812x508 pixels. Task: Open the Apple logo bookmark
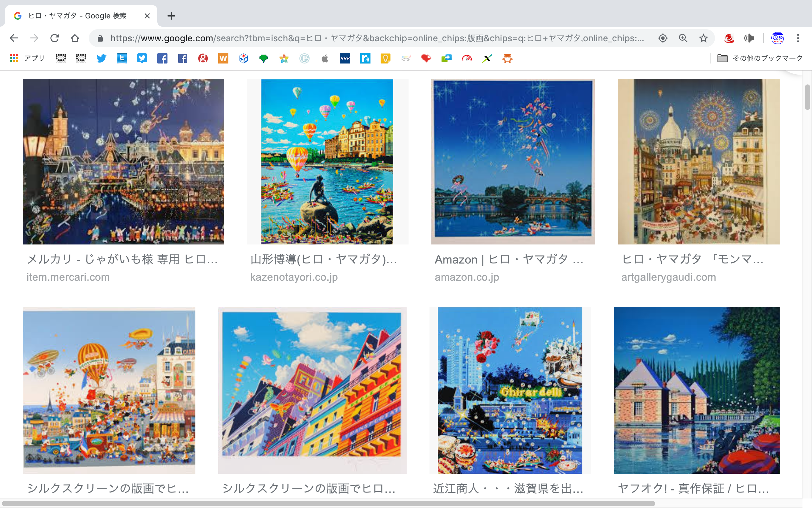point(325,58)
